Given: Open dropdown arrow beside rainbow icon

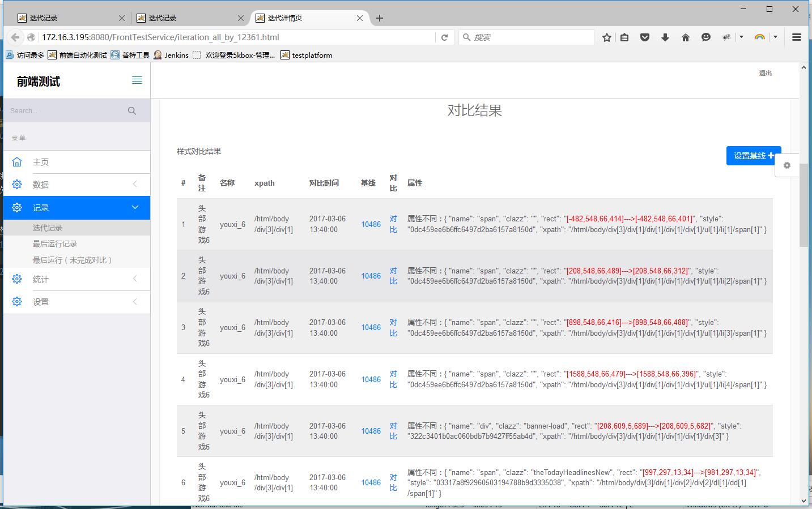Looking at the screenshot, I should click(775, 37).
